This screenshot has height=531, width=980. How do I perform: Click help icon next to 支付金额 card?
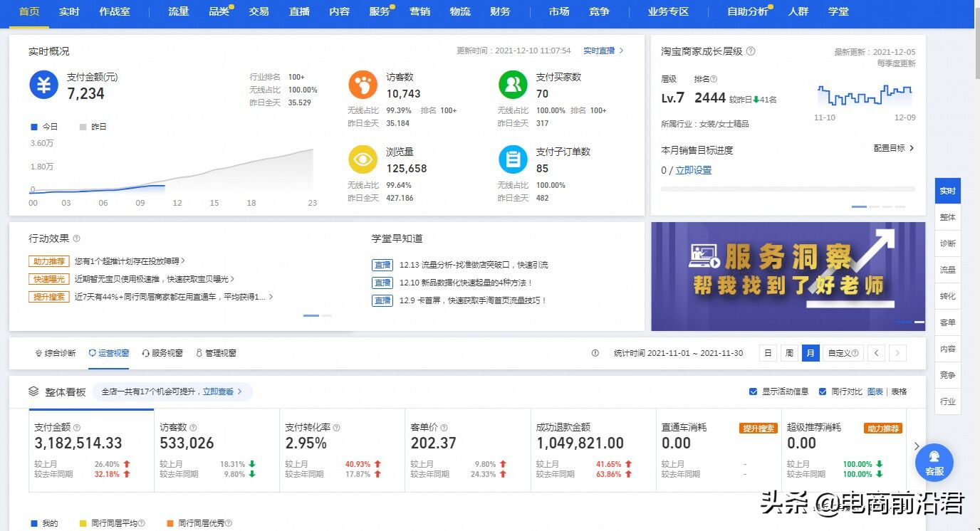pos(77,428)
